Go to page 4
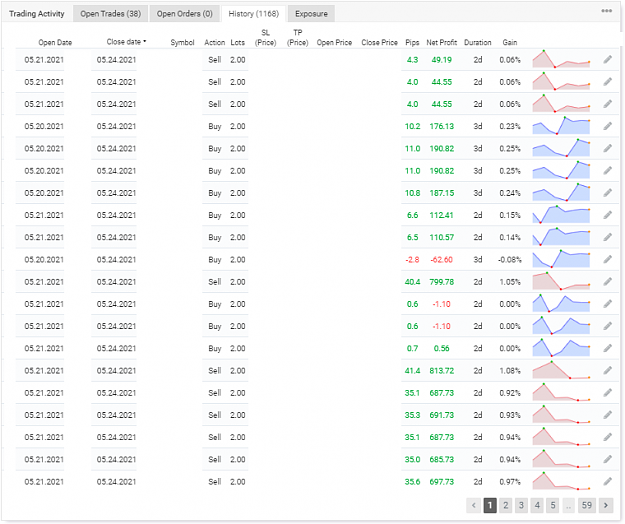This screenshot has width=625, height=524. tap(537, 505)
